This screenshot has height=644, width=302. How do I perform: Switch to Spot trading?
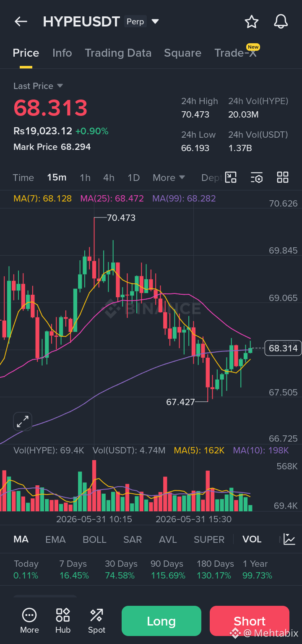(x=96, y=621)
